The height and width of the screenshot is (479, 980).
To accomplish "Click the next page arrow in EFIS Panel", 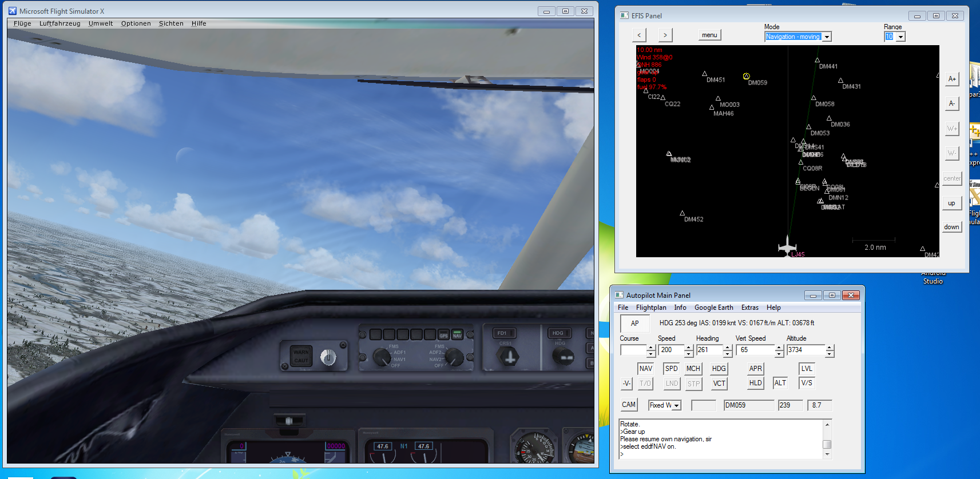I will point(665,35).
